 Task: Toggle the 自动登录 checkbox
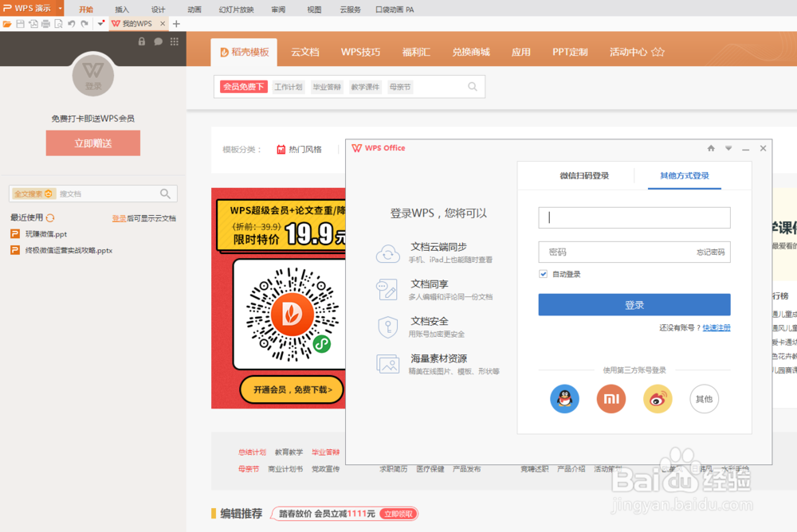(544, 274)
